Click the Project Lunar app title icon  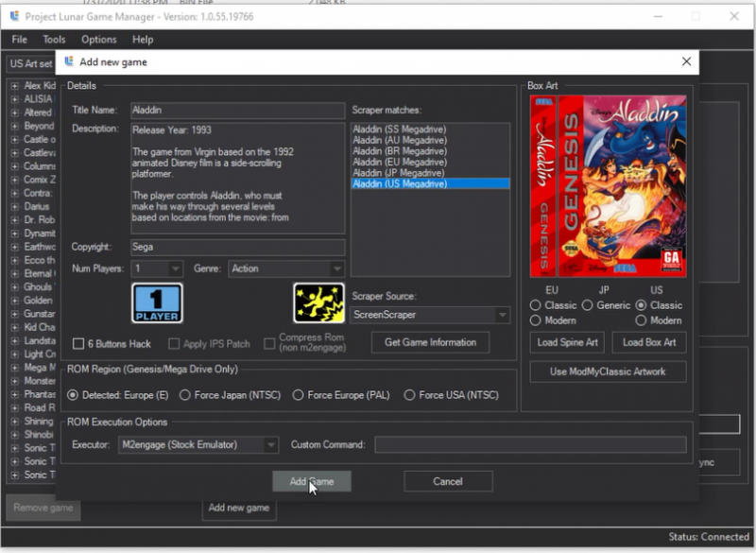tap(14, 16)
